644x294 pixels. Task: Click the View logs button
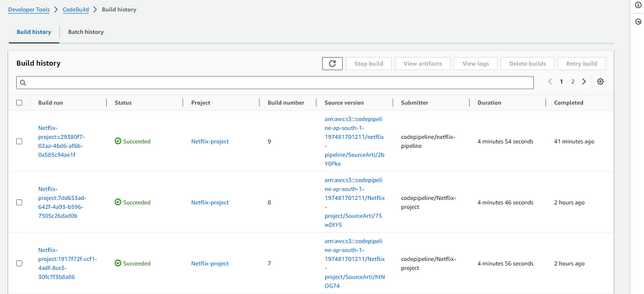475,63
